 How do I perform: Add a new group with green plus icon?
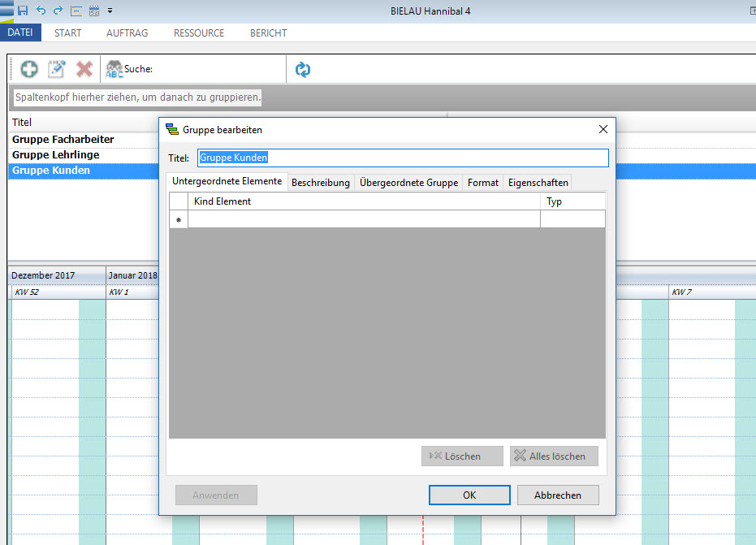pyautogui.click(x=29, y=70)
